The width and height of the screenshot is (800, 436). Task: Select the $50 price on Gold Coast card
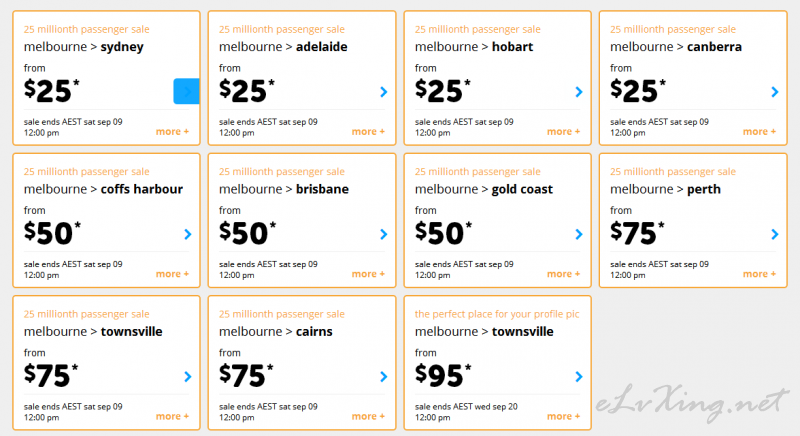pos(443,233)
